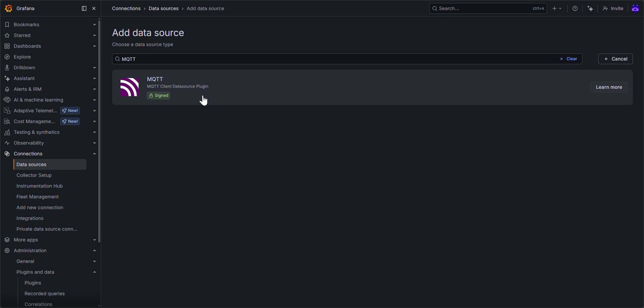Collapse the Plugins and data chevron
This screenshot has width=644, height=308.
(95, 272)
